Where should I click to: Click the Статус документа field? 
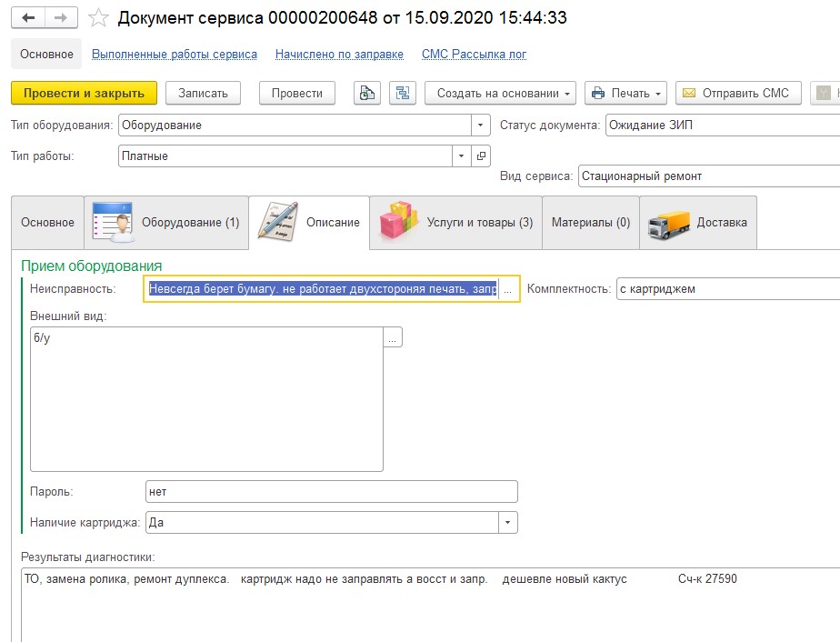pyautogui.click(x=723, y=125)
